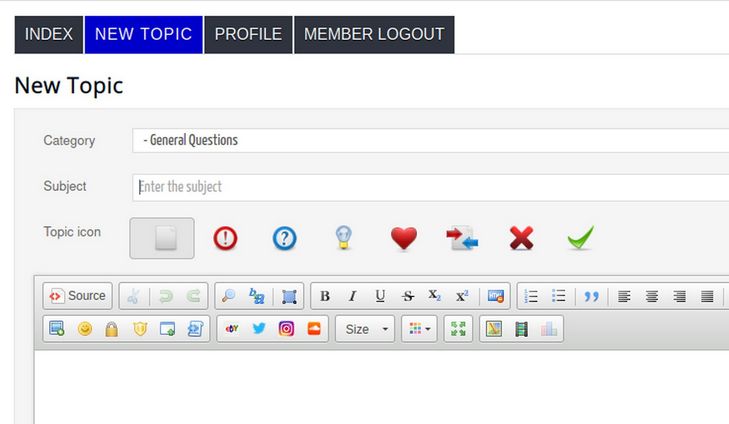
Task: Pick the red heart topic icon
Action: tap(403, 238)
